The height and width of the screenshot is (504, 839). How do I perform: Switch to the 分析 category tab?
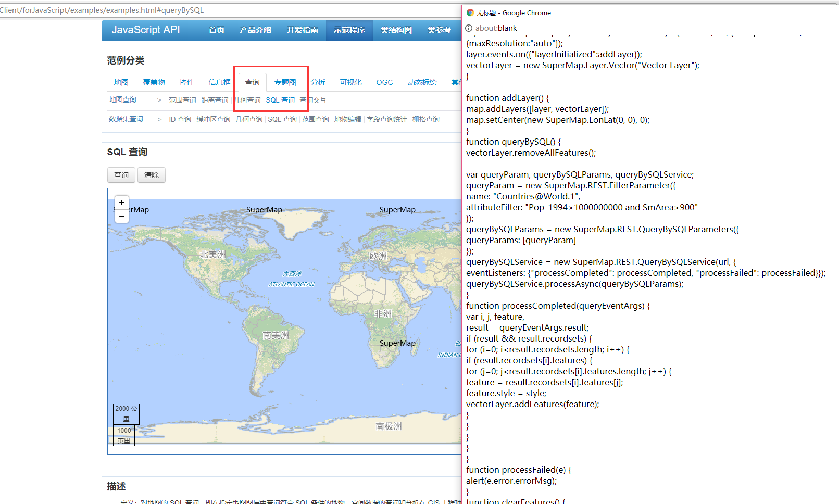pos(318,82)
